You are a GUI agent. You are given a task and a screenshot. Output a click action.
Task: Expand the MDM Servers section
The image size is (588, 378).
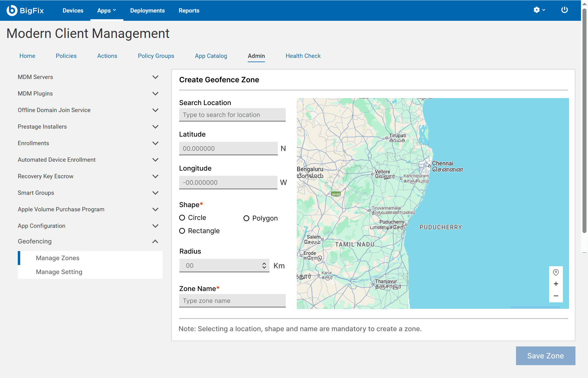coord(155,77)
